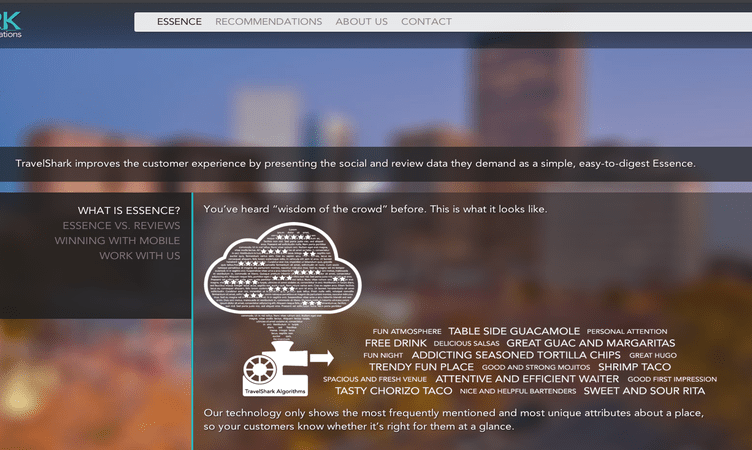Click the TABLE SIDE GUACAMOLE phrase

tap(514, 331)
